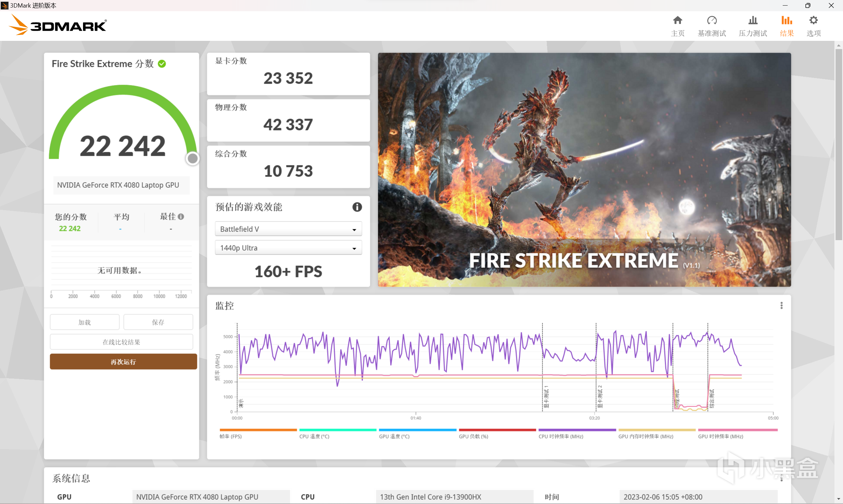843x504 pixels.
Task: Click the 在线比较结果 button
Action: (x=121, y=342)
